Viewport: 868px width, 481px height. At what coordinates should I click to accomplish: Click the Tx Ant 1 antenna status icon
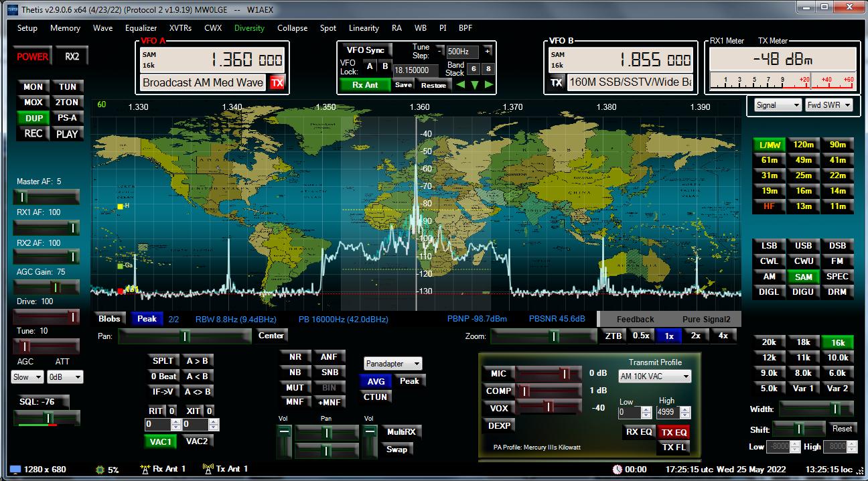tap(207, 469)
